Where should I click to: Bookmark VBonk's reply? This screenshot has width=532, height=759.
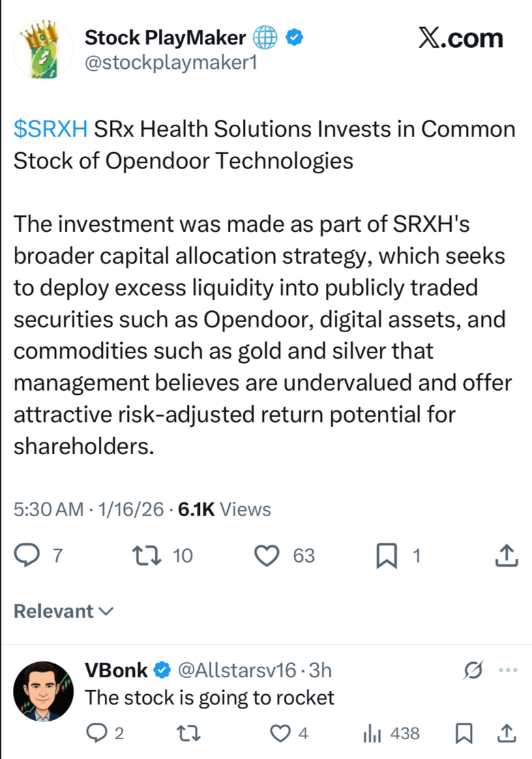pos(464,733)
